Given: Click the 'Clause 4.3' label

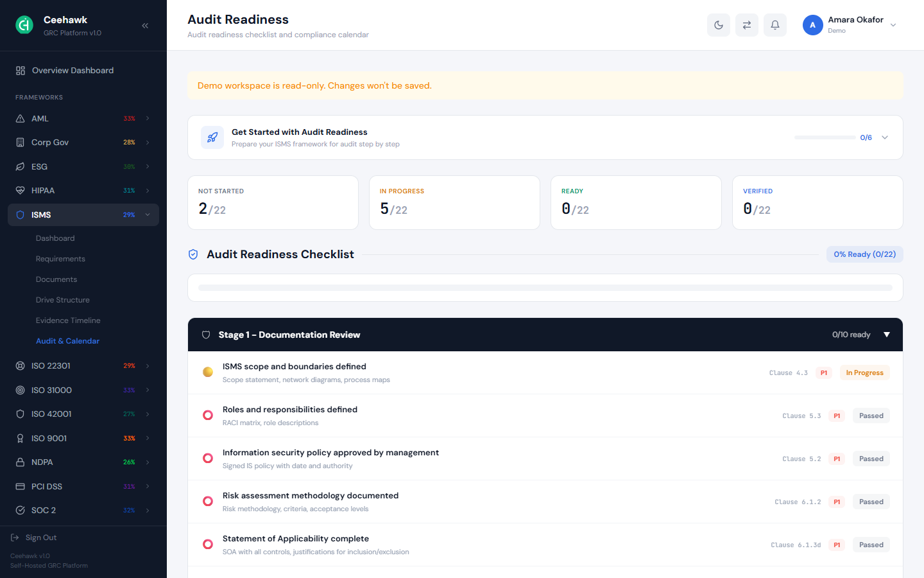Looking at the screenshot, I should pos(789,372).
